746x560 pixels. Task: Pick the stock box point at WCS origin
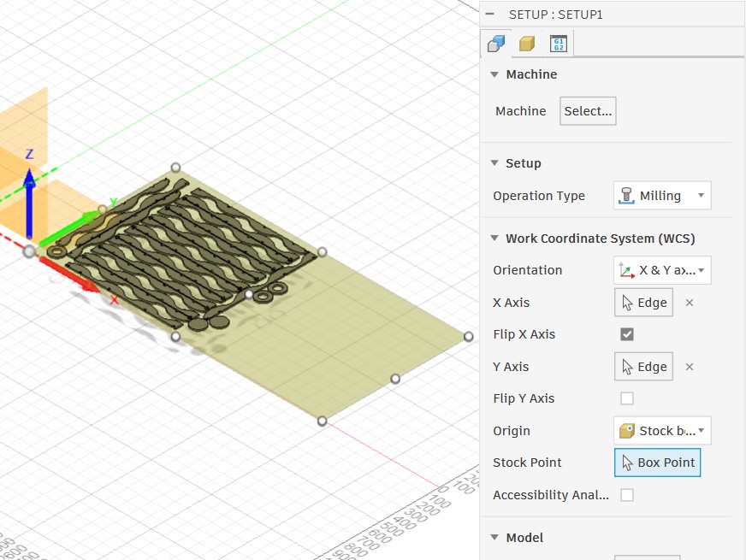[29, 251]
